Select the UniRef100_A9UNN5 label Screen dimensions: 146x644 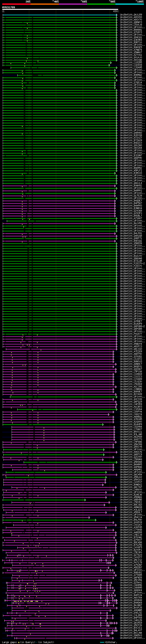click(131, 610)
